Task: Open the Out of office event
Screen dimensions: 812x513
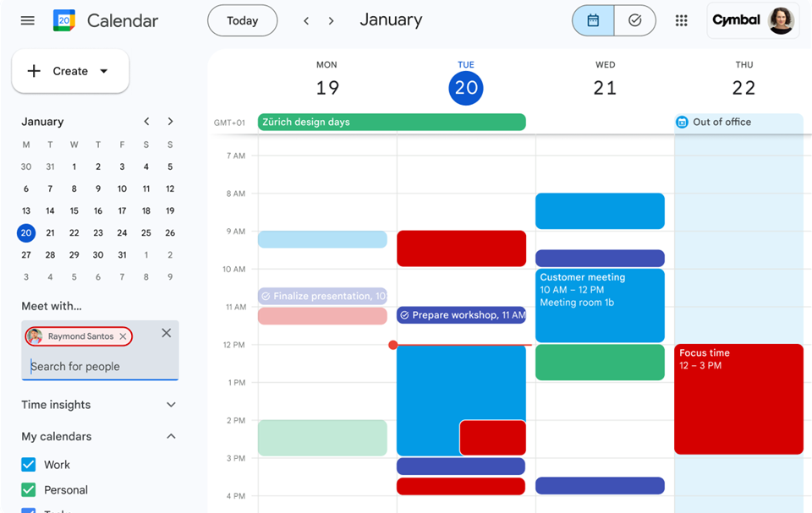Action: 738,123
